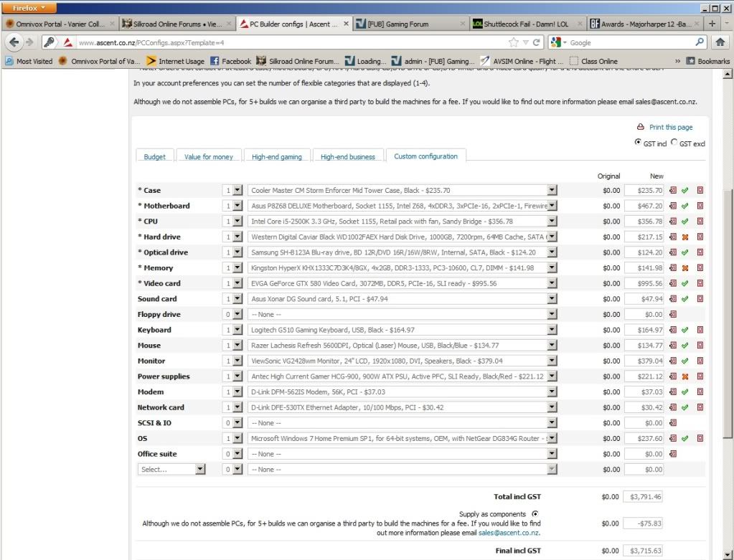The image size is (734, 560).
Task: Switch to the High-end gaming tab
Action: point(277,157)
